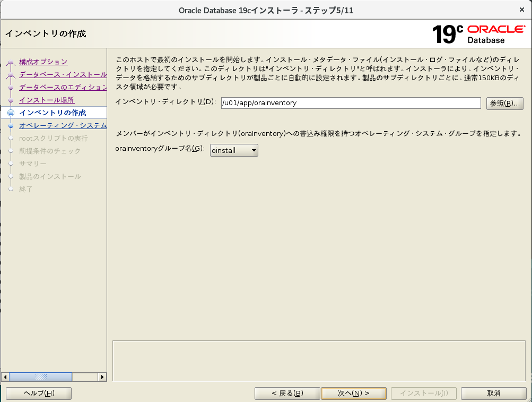Click the インベントリ・ディレクトリ path field
Viewport: 532px width, 402px height.
point(350,103)
